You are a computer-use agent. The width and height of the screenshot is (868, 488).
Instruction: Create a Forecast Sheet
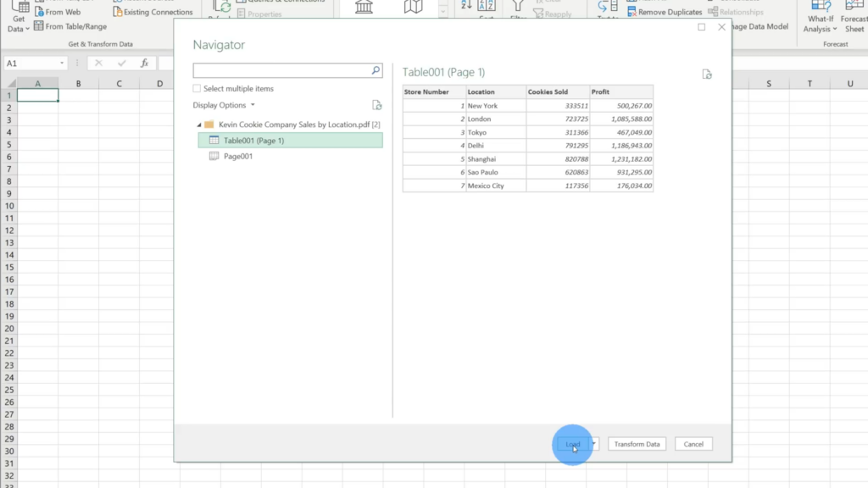853,15
